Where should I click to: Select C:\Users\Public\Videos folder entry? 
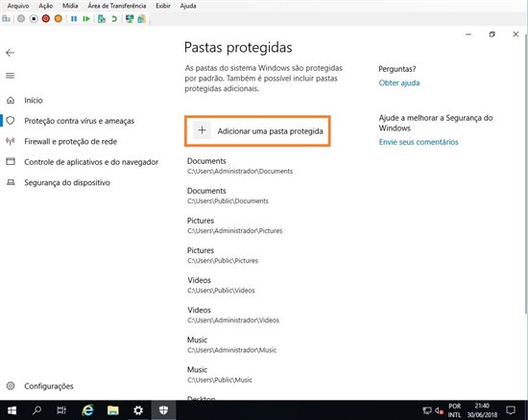click(x=221, y=285)
